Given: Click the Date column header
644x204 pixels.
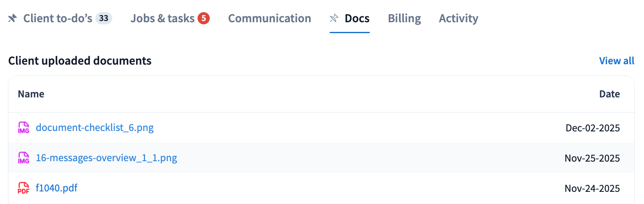Looking at the screenshot, I should pos(609,94).
